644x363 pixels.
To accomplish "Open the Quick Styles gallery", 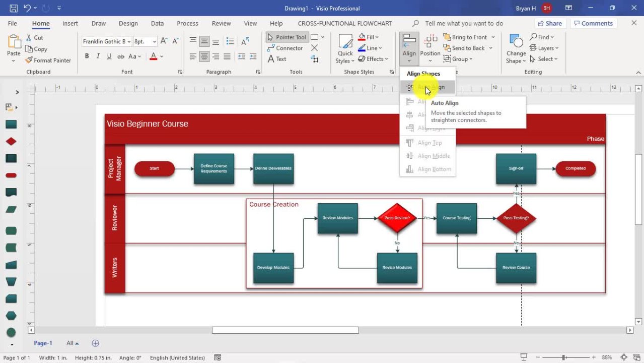I will pyautogui.click(x=345, y=49).
